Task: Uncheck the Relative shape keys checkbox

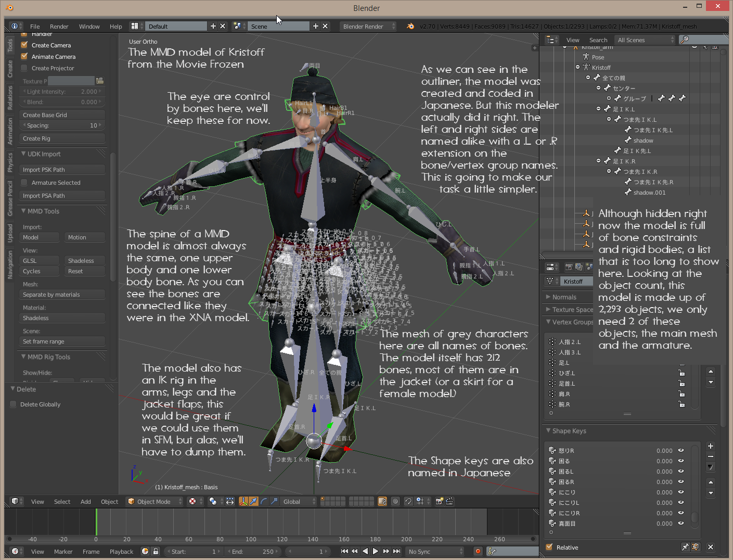Action: pyautogui.click(x=549, y=547)
